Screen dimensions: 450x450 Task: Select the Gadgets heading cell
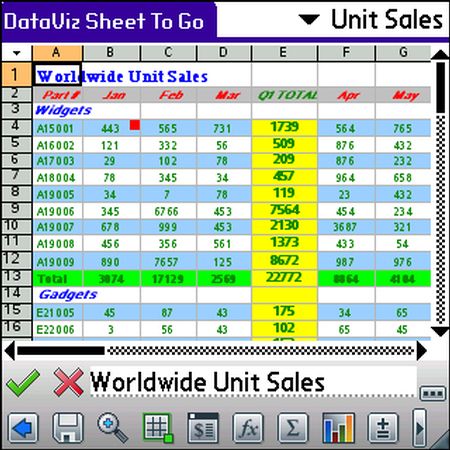click(57, 295)
